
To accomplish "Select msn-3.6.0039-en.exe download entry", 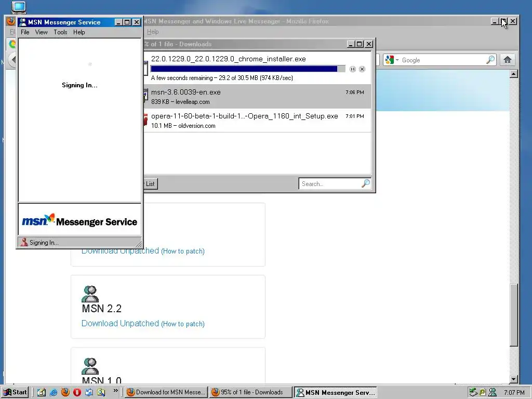I will pyautogui.click(x=258, y=97).
